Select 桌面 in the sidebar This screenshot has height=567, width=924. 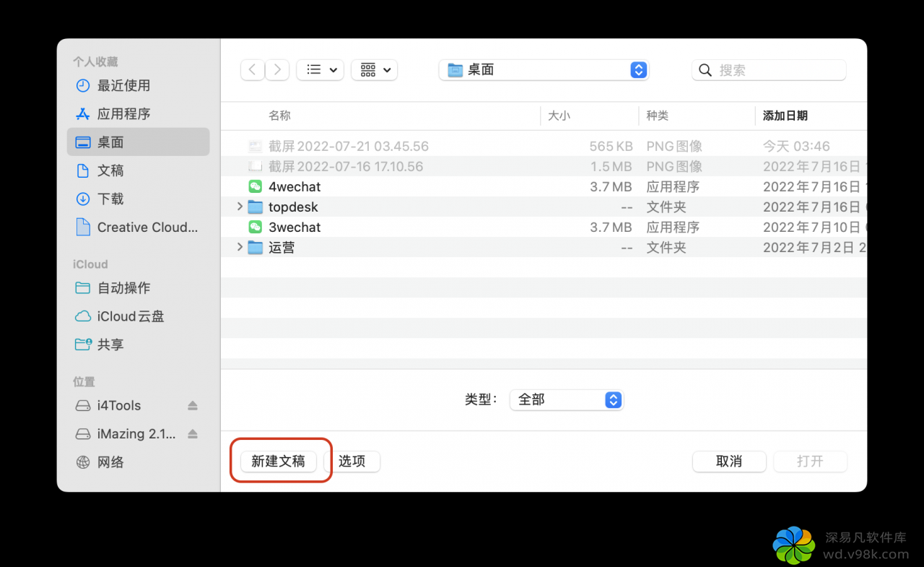tap(139, 142)
